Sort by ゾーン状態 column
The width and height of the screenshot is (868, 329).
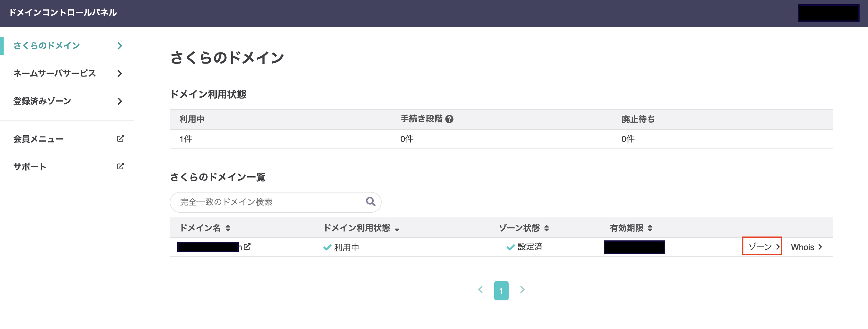tap(546, 228)
